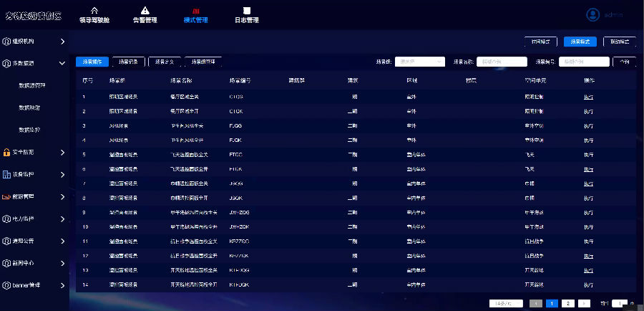Click 执行 link in row 1
Viewport: 644px width, 311px height.
(x=588, y=97)
